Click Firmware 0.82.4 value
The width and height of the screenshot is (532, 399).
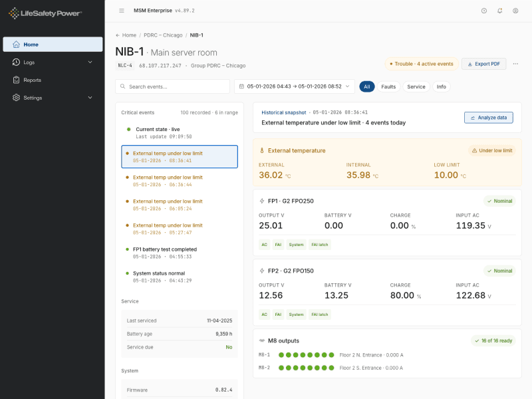(224, 390)
